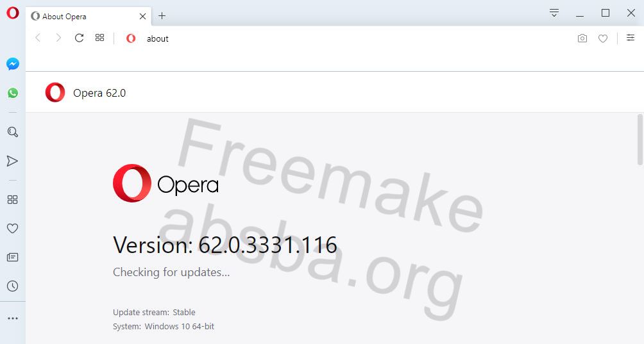
Task: Open the tab menu dropdown in title bar
Action: point(554,13)
